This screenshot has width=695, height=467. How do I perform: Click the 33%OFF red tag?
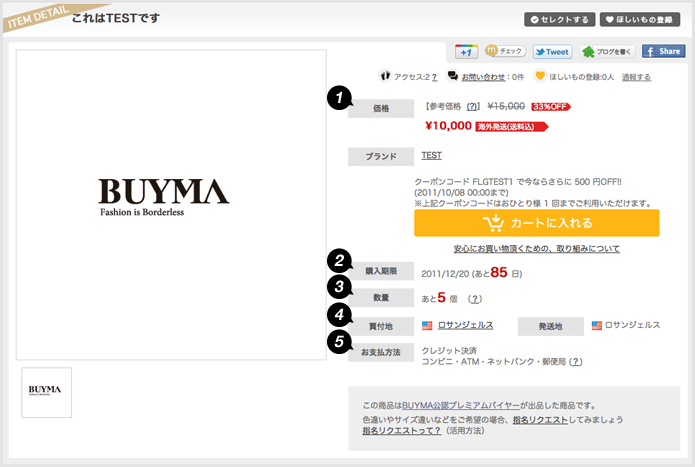click(551, 107)
